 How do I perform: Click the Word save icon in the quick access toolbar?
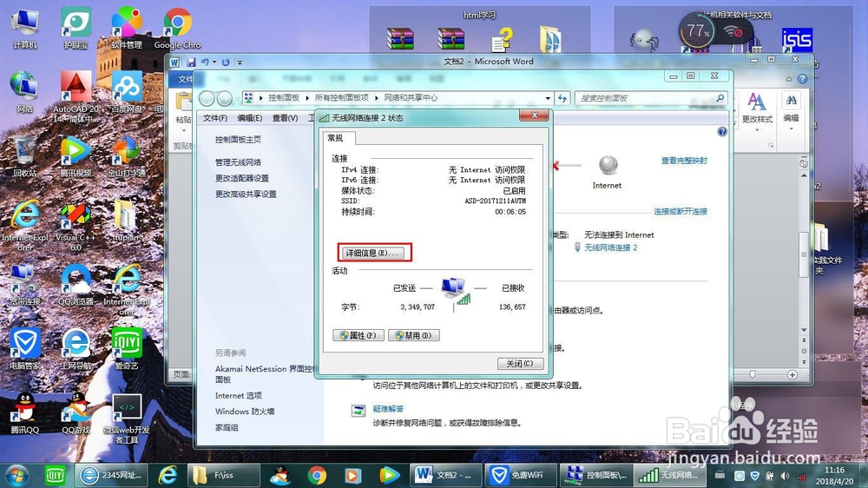click(x=191, y=62)
